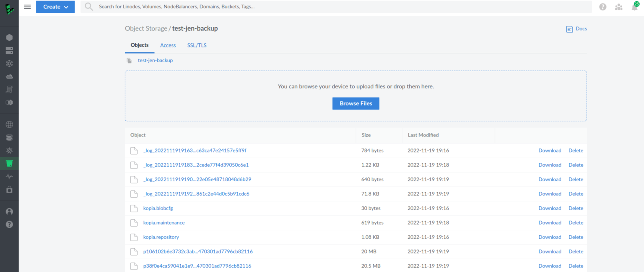Open the SSL/TLS tab

197,45
